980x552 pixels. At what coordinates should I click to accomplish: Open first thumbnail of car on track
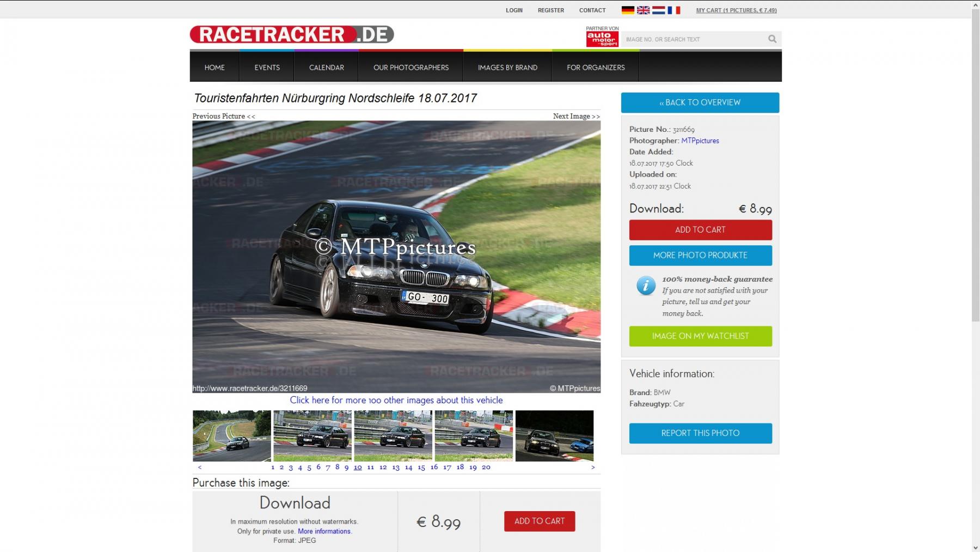232,436
